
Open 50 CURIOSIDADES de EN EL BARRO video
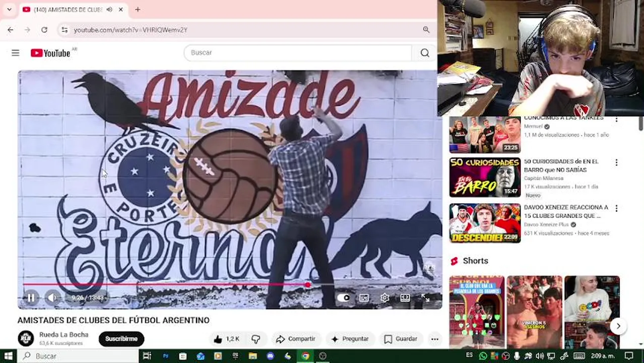tap(485, 177)
